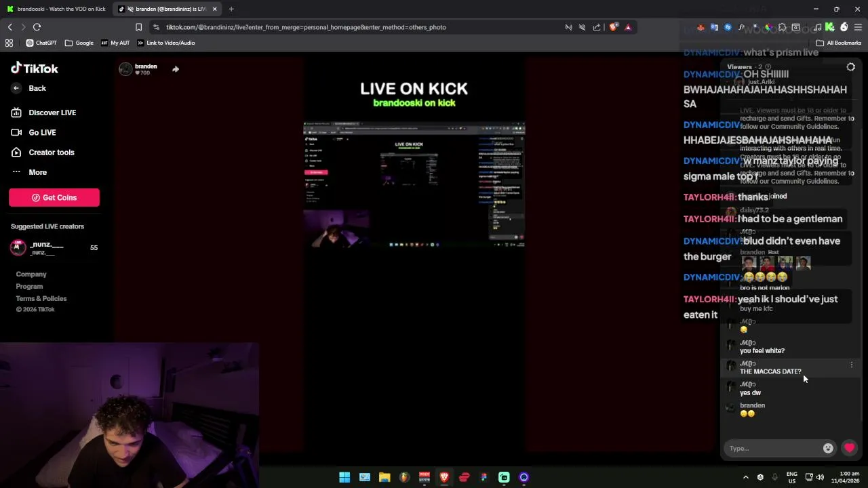Expand Terms & Policies footer section
The image size is (868, 488).
click(x=41, y=299)
